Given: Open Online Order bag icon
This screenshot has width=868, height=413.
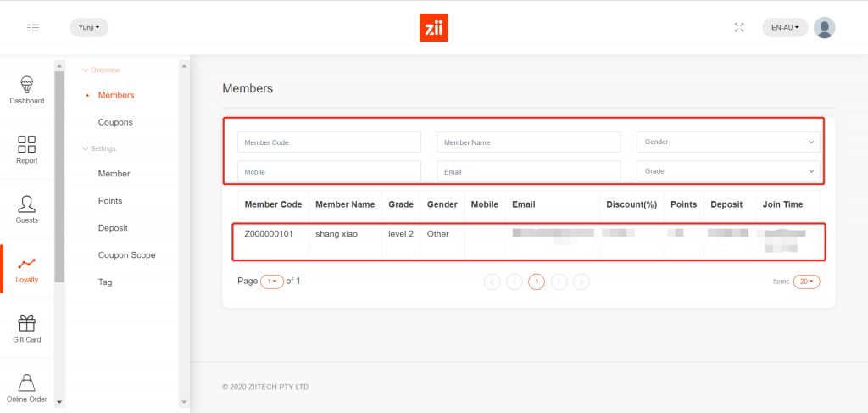Looking at the screenshot, I should 27,383.
